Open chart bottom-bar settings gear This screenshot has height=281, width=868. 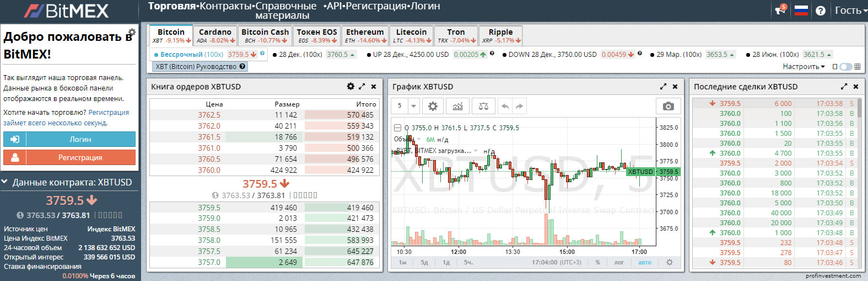pyautogui.click(x=670, y=262)
